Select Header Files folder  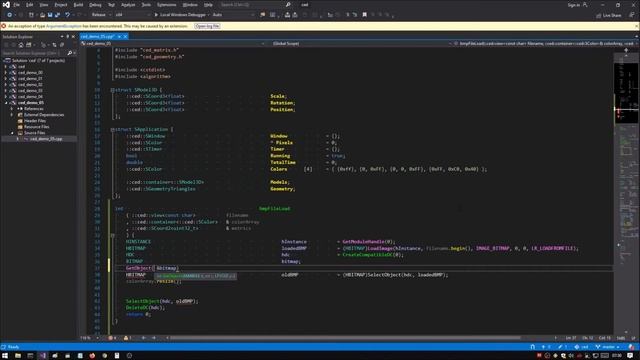[35, 121]
